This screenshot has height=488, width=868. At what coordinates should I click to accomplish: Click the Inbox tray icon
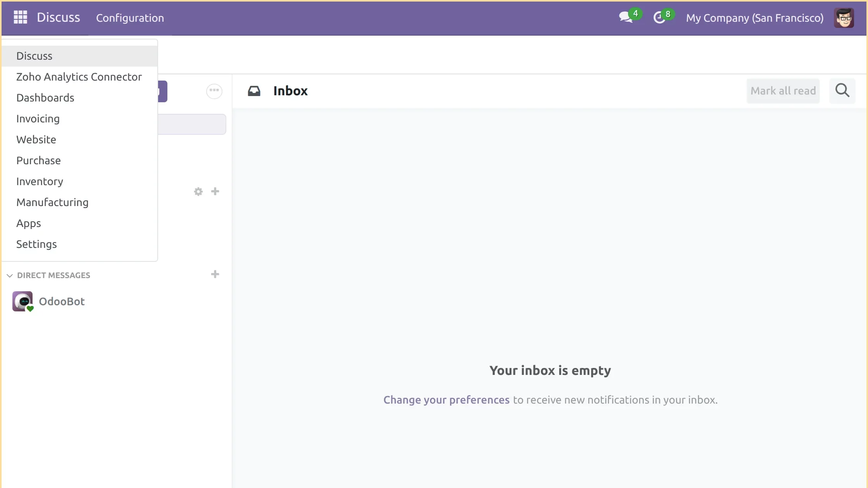[x=254, y=91]
